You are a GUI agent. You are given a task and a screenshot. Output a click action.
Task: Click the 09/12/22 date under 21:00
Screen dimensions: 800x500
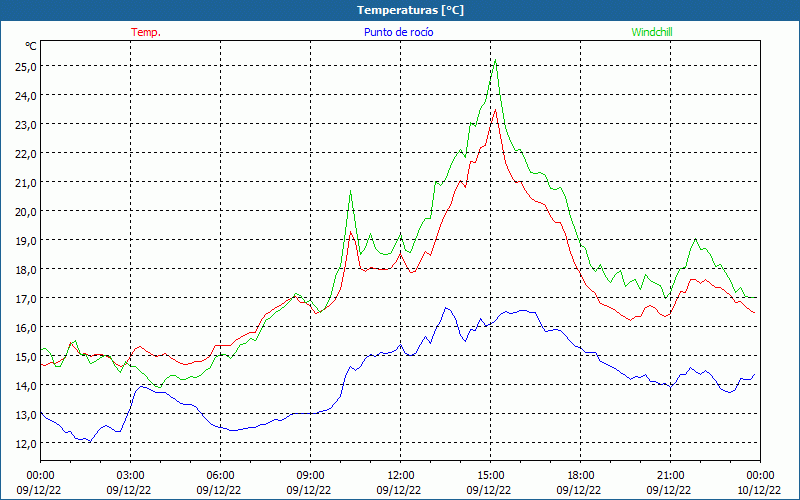point(669,490)
